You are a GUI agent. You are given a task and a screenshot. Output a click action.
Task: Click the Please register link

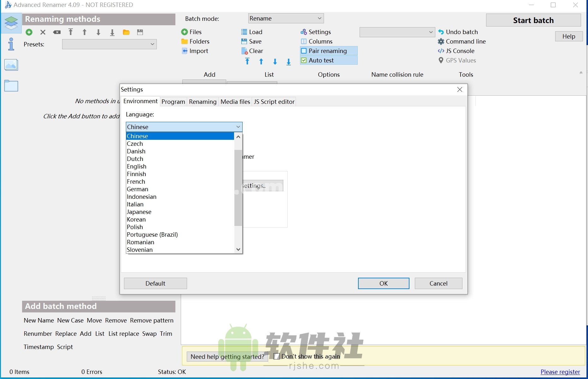[x=560, y=372]
